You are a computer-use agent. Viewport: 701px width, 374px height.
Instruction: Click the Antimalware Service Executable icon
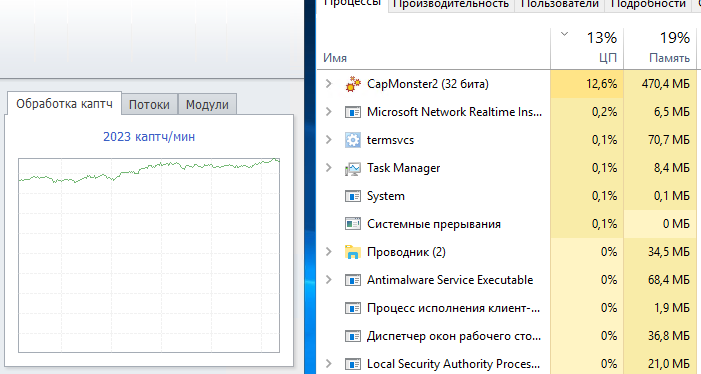tap(353, 280)
